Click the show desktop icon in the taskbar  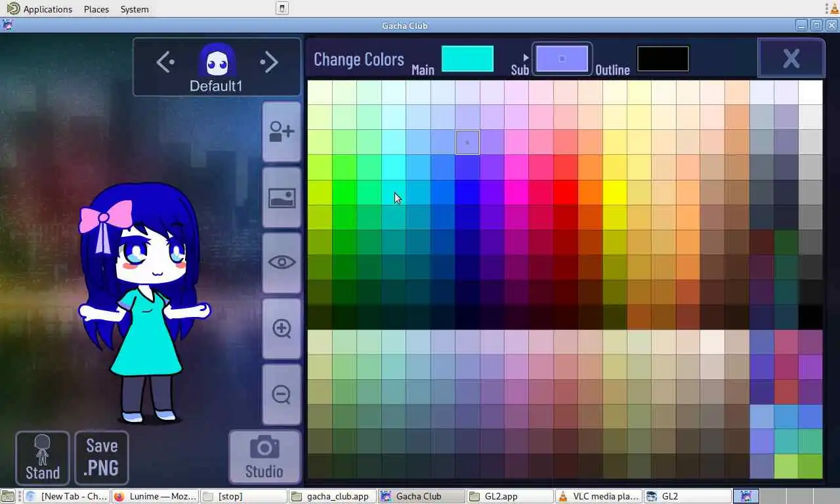[7, 496]
